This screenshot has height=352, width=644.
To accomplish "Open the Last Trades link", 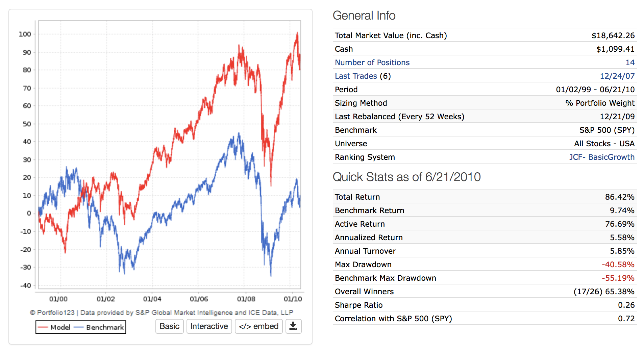I will click(x=356, y=76).
